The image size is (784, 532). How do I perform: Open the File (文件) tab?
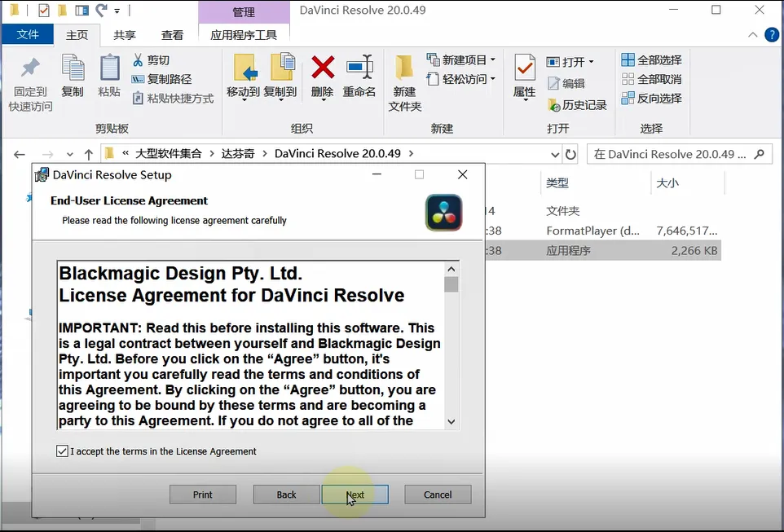coord(28,34)
